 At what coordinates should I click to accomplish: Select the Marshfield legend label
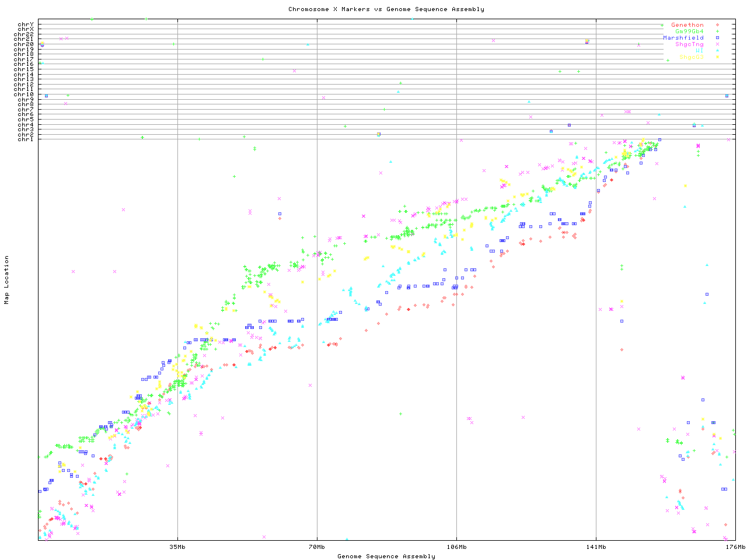(x=683, y=38)
